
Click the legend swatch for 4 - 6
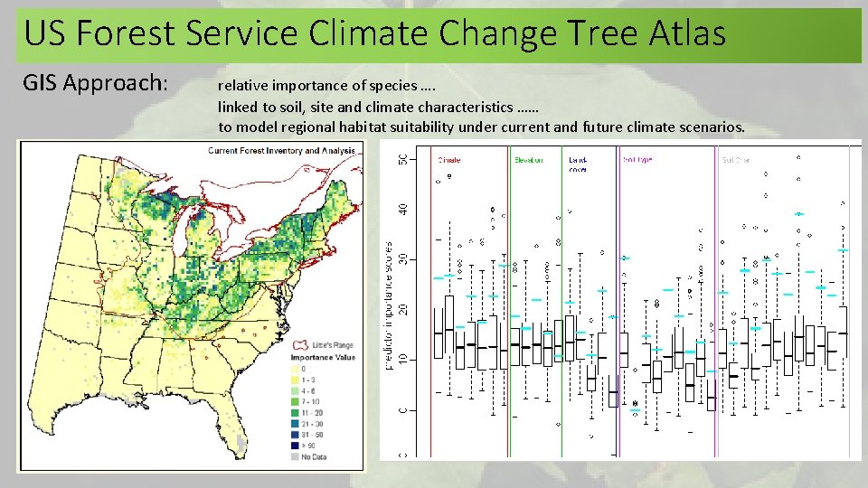tap(295, 391)
